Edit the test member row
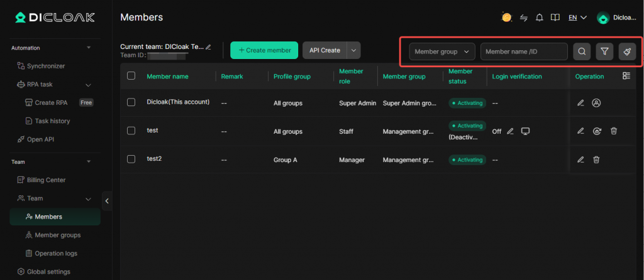This screenshot has width=644, height=280. [x=580, y=131]
